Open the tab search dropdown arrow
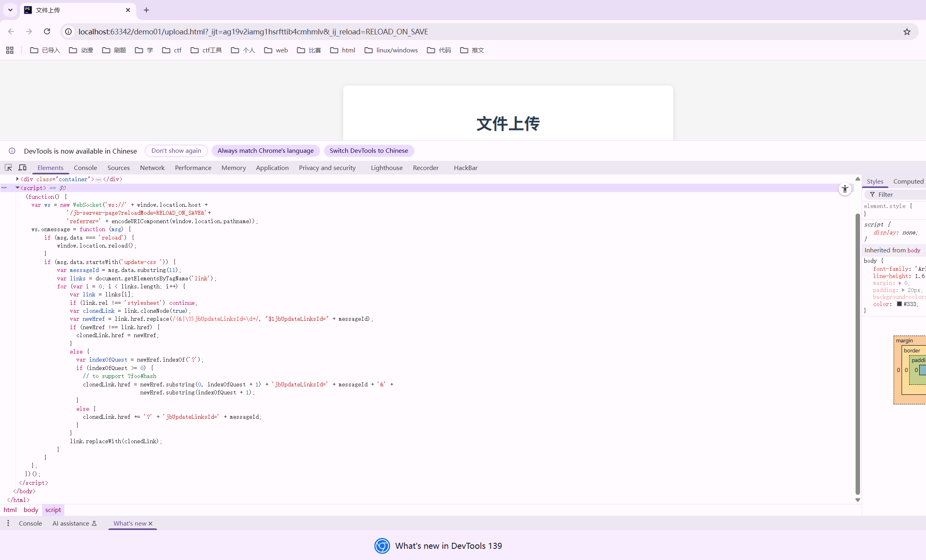The image size is (926, 560). [x=10, y=10]
